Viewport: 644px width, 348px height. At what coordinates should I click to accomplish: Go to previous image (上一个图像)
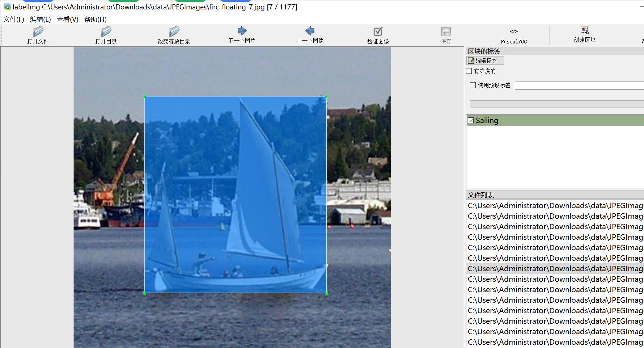(310, 31)
